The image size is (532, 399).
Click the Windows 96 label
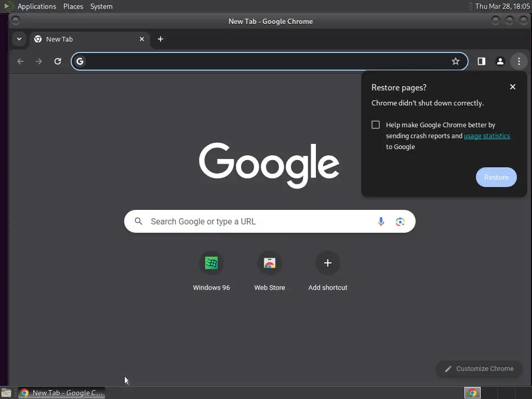211,287
